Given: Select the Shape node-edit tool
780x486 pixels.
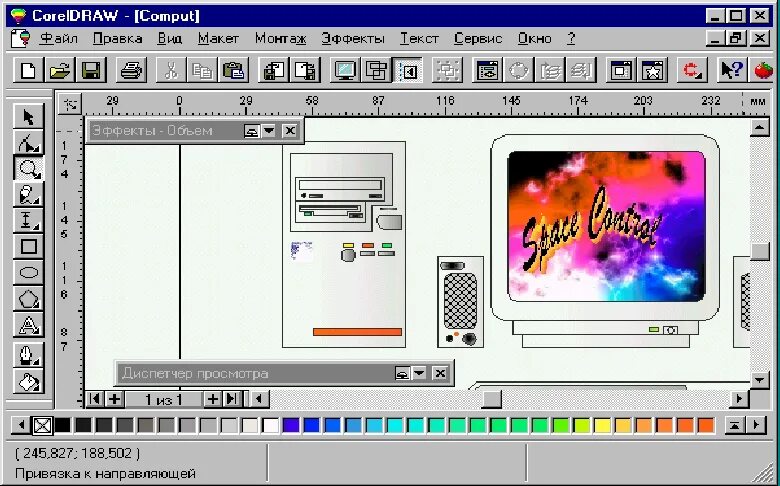Looking at the screenshot, I should tap(28, 143).
